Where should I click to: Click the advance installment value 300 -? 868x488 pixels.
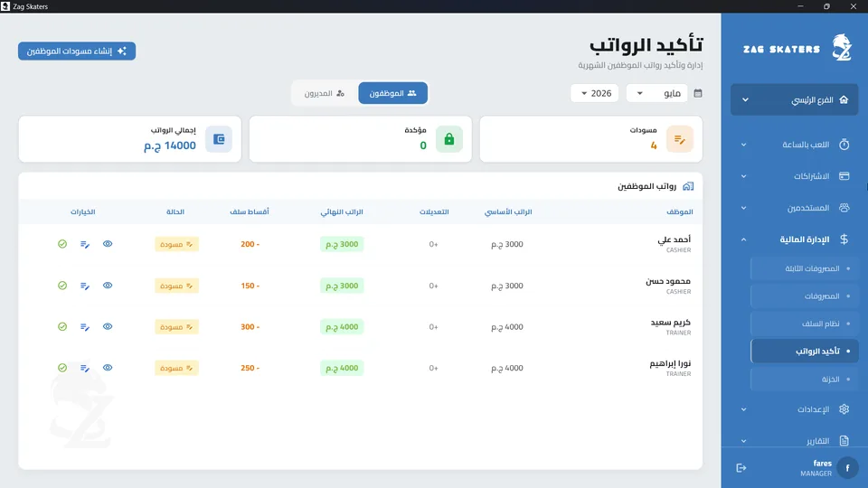250,327
